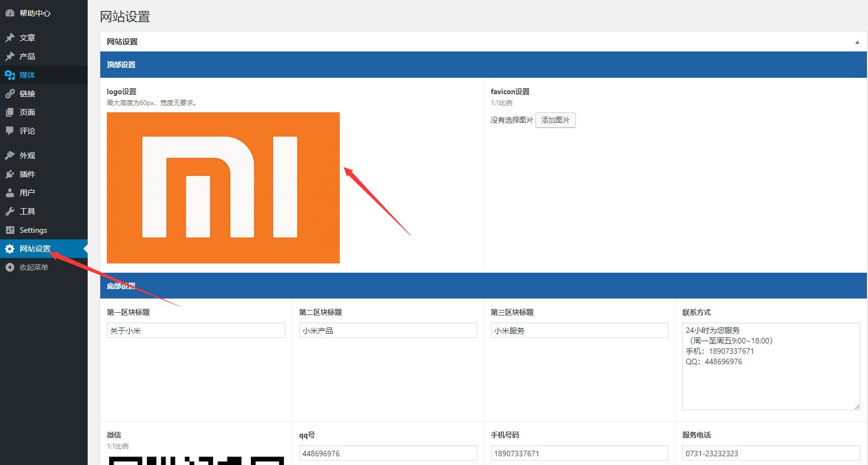The image size is (868, 465).
Task: Click the plug icon beside 插件
Action: [10, 174]
